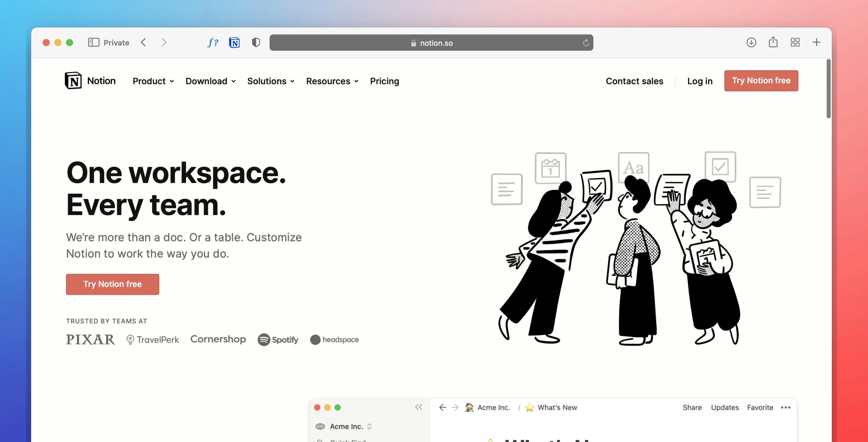Viewport: 868px width, 442px height.
Task: Go to the Pricing page
Action: (384, 81)
